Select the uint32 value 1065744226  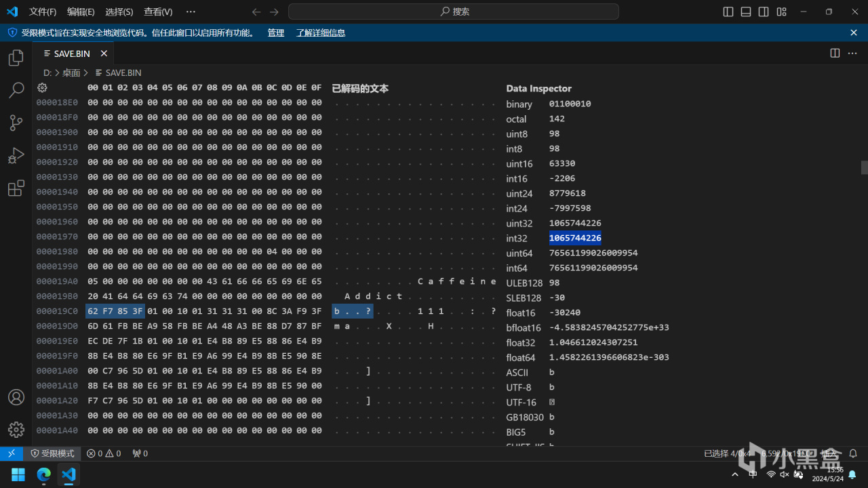tap(575, 223)
